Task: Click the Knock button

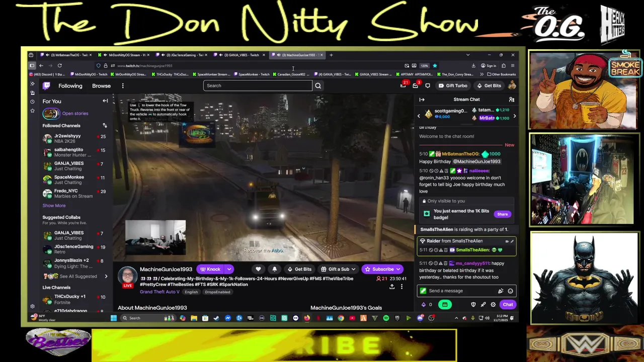Action: click(x=210, y=269)
